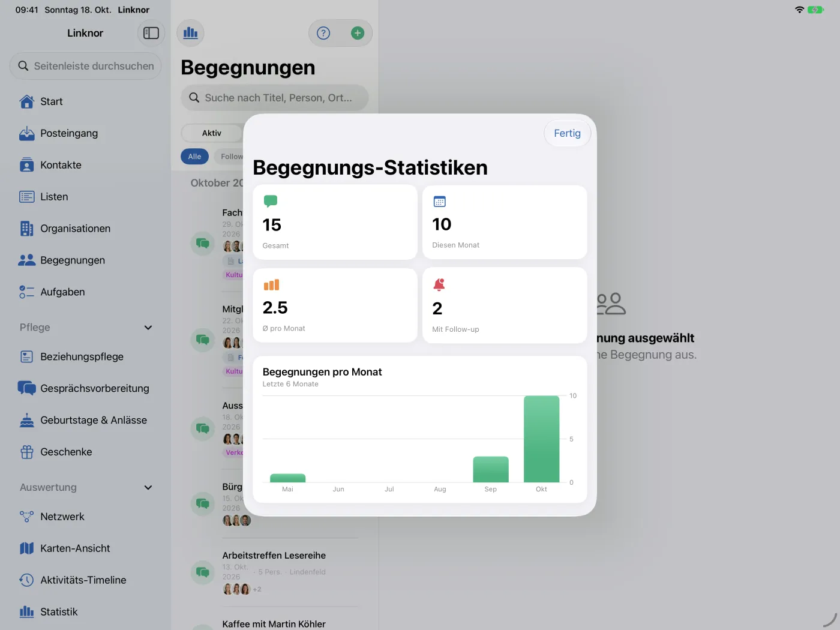Open Gesprächsvorbereitung in the sidebar
Screen dimensions: 840x630
pos(85,388)
